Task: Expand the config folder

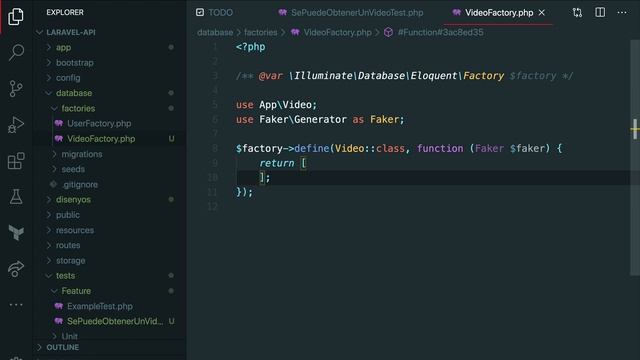Action: pos(68,78)
